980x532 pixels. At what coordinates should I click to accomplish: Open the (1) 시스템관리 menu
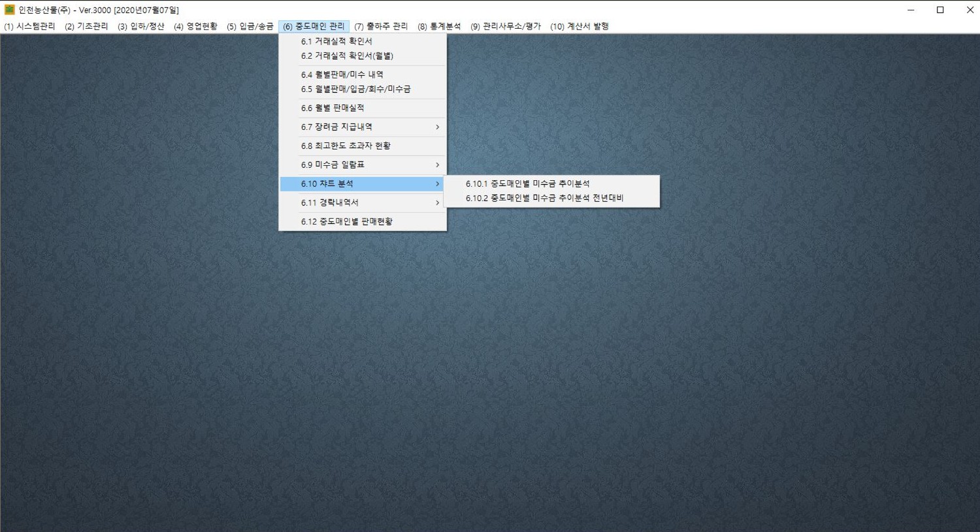(x=29, y=26)
